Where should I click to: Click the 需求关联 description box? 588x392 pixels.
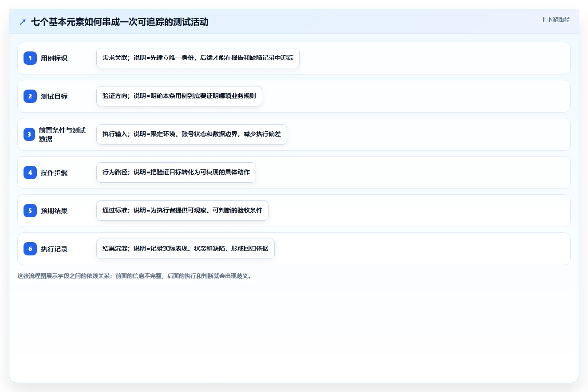click(198, 58)
